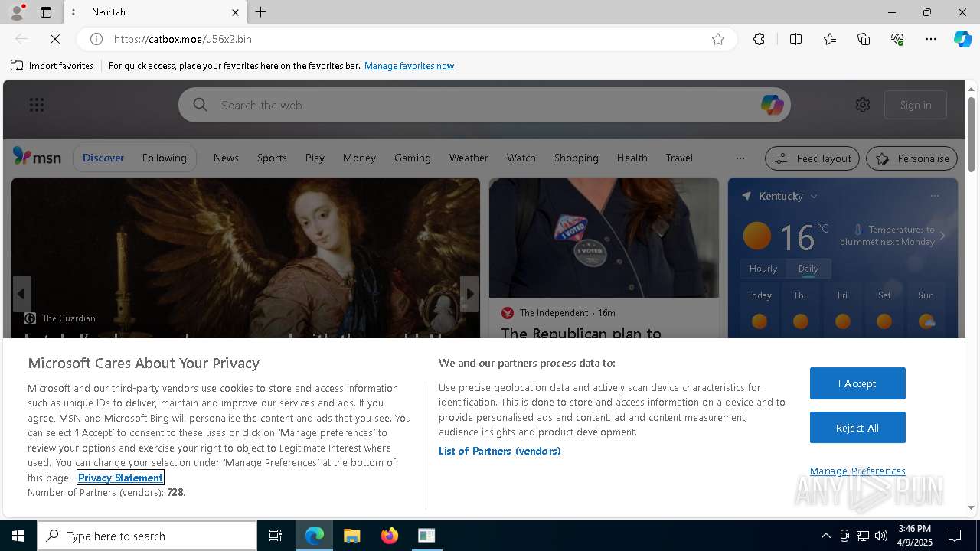Open the Travel category

679,158
